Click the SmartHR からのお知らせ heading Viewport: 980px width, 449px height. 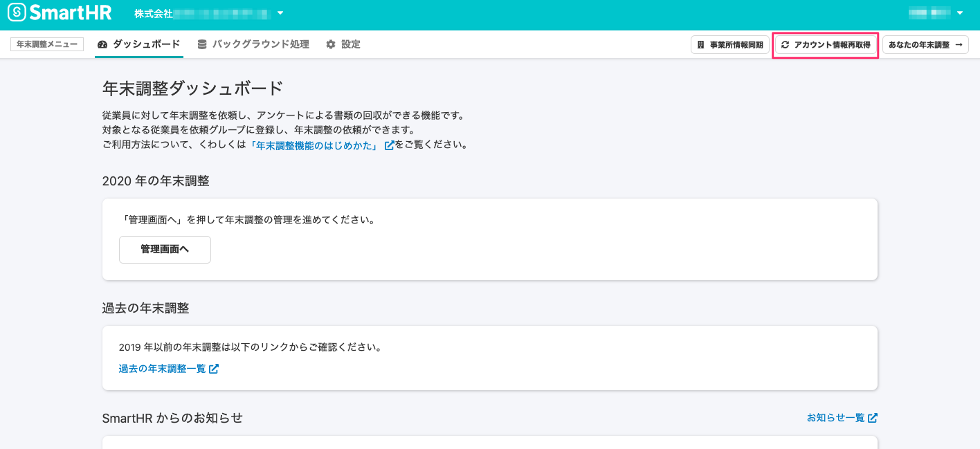pos(172,418)
